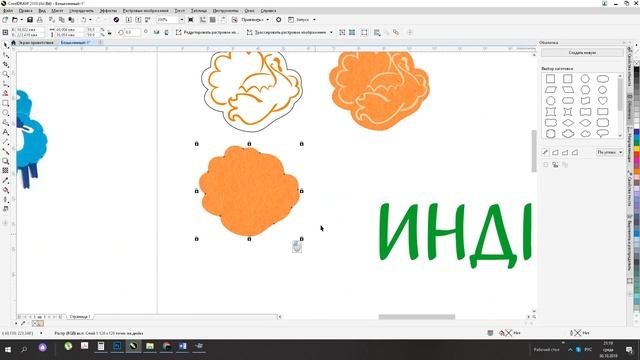The height and width of the screenshot is (360, 640).
Task: Toggle grid display in the toolbar
Action: click(x=213, y=20)
